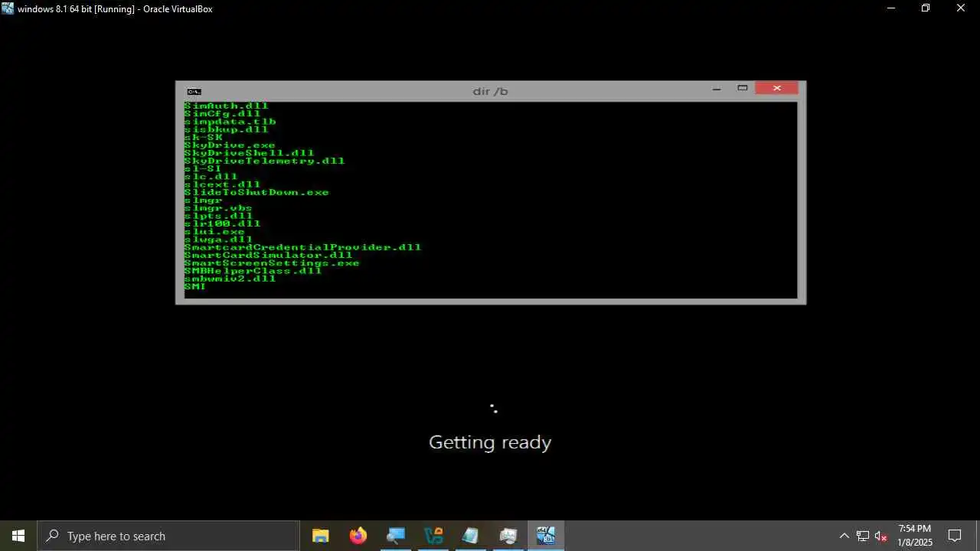Click the slcext.dll entry
The width and height of the screenshot is (980, 551).
tap(222, 184)
